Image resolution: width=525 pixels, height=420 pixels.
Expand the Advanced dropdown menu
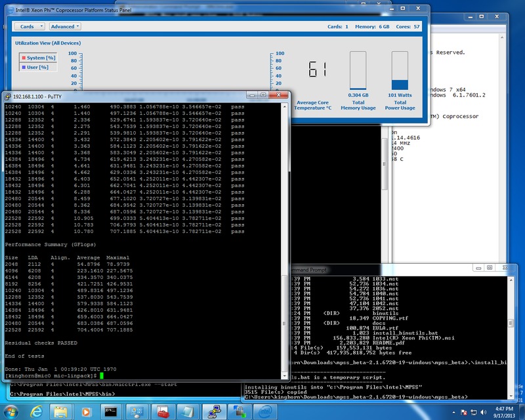(65, 27)
